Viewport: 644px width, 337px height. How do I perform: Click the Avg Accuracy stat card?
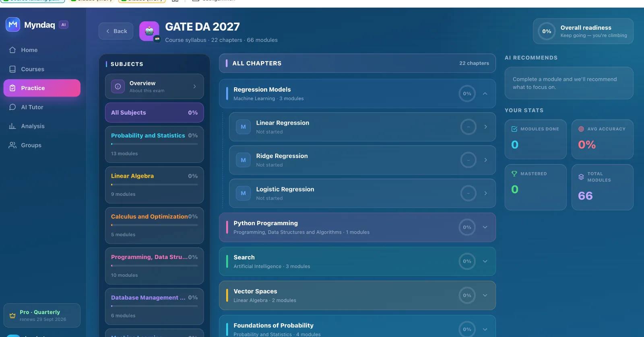click(x=603, y=140)
